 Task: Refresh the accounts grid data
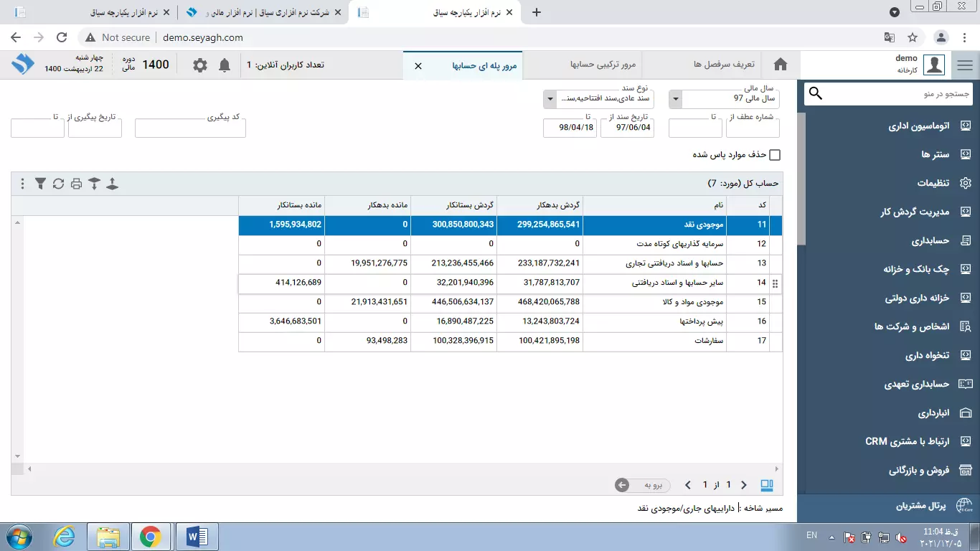58,184
